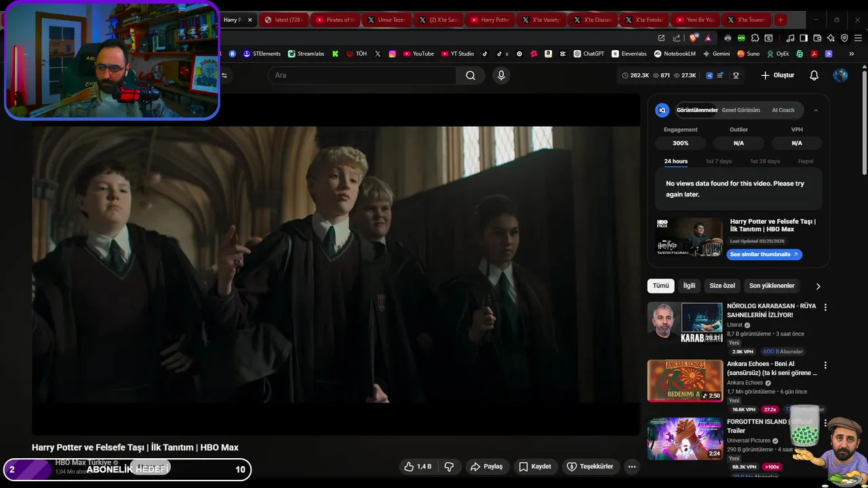Click the Harry Potter thumbnail in vidIQ panel
This screenshot has height=488, width=868.
[690, 237]
